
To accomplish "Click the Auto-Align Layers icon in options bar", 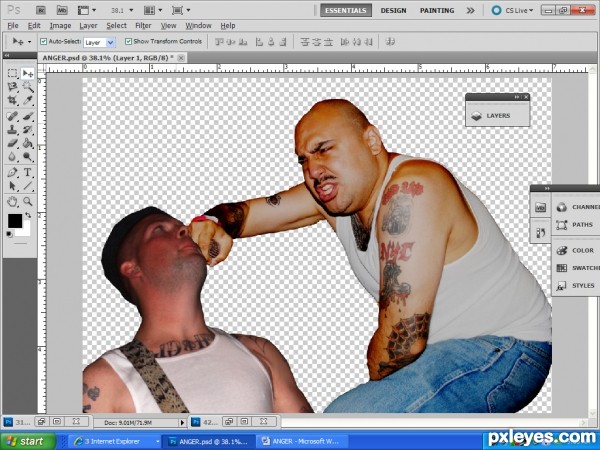I will pyautogui.click(x=390, y=41).
